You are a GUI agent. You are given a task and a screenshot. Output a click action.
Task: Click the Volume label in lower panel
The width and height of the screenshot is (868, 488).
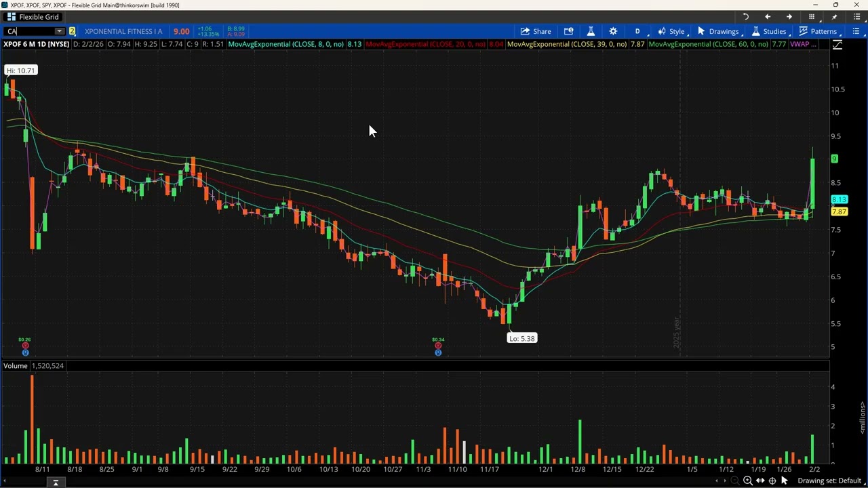coord(15,366)
